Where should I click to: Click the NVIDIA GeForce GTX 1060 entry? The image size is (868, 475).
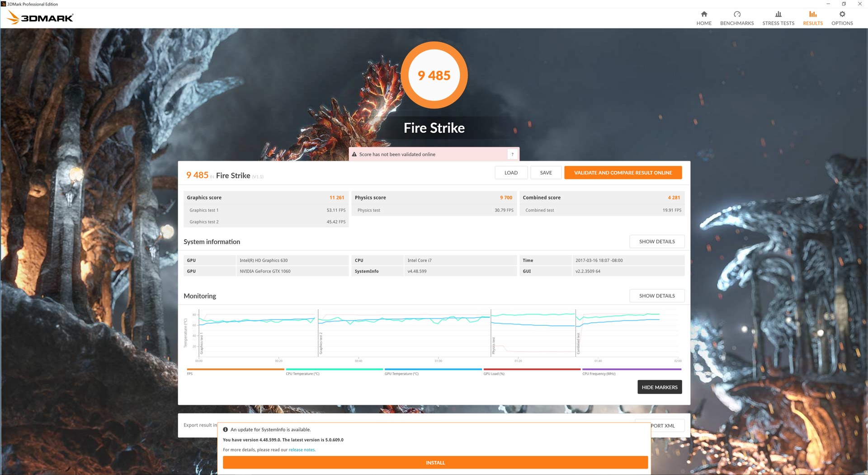click(x=265, y=272)
